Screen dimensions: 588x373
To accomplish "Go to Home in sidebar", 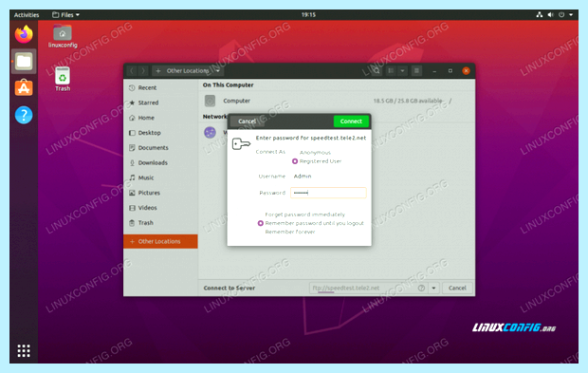I will (x=160, y=118).
